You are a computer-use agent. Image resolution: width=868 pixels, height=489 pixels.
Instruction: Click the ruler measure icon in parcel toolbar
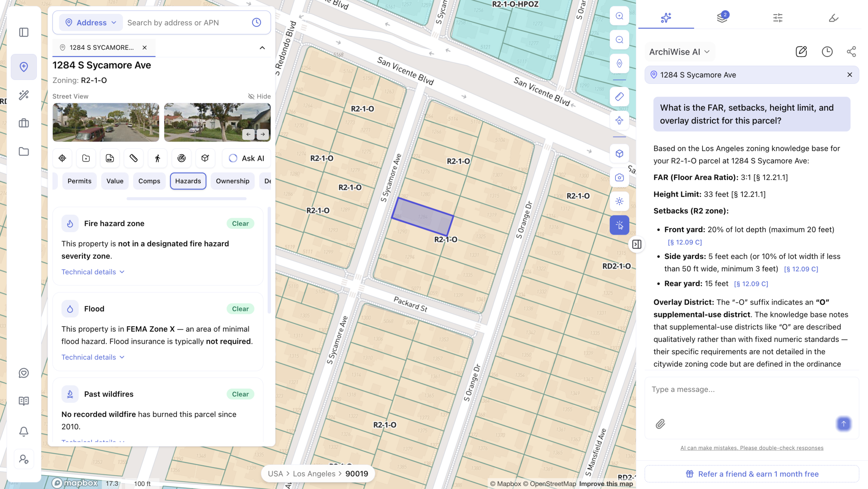(x=134, y=158)
